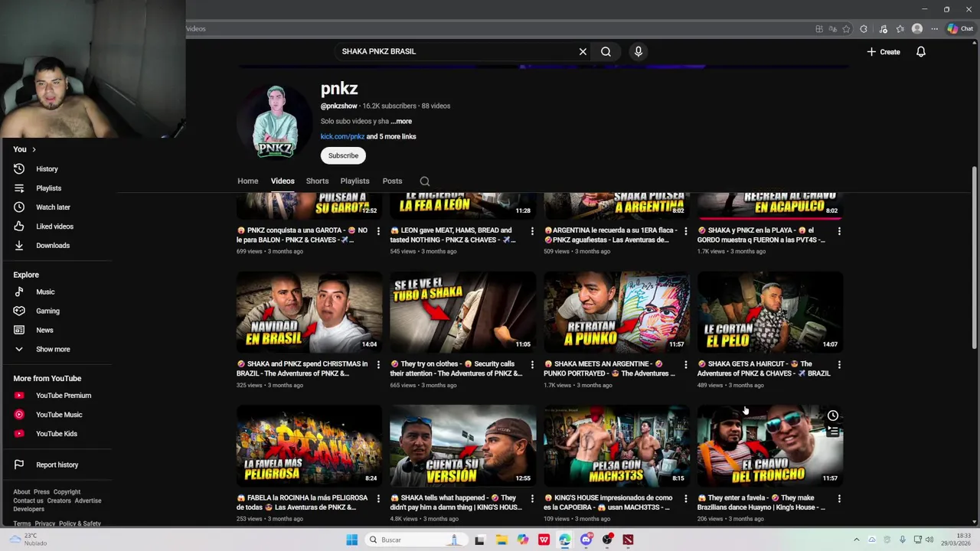Screen dimensions: 980x551
Task: Open Edge profile avatar
Action: [x=917, y=29]
